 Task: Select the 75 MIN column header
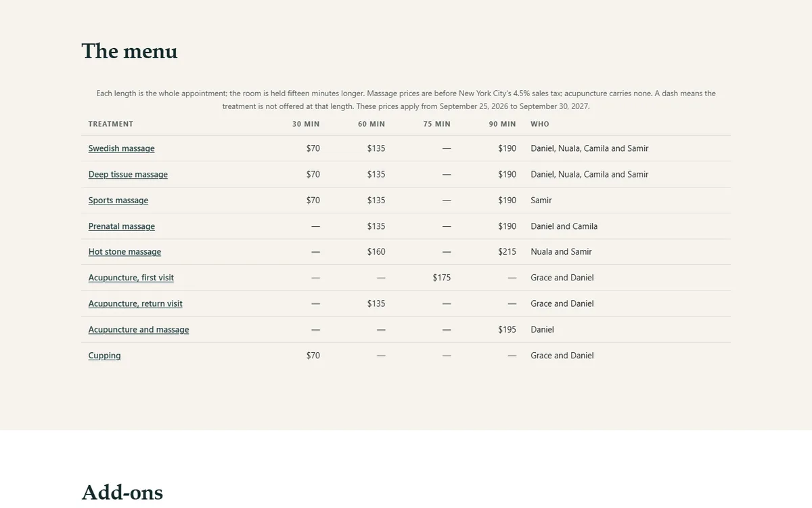[437, 124]
